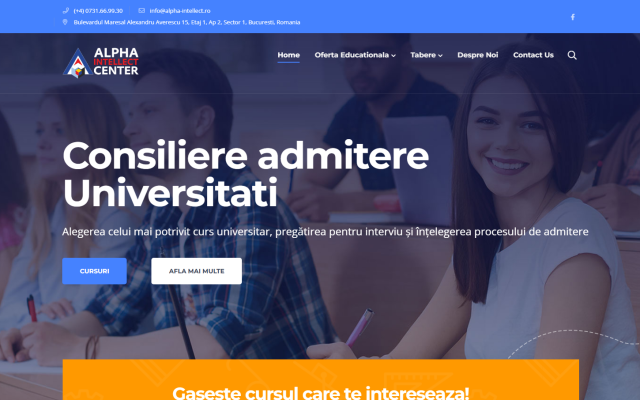Image resolution: width=640 pixels, height=400 pixels.
Task: Click the phone icon in top bar
Action: [65, 11]
